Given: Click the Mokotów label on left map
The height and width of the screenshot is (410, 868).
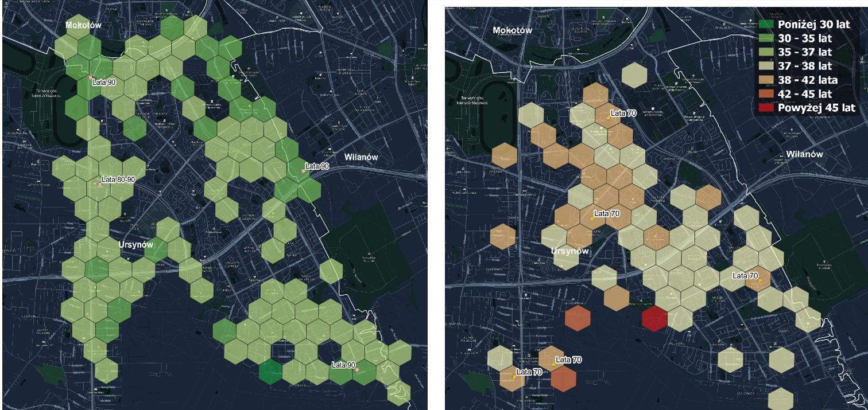Looking at the screenshot, I should [x=83, y=25].
